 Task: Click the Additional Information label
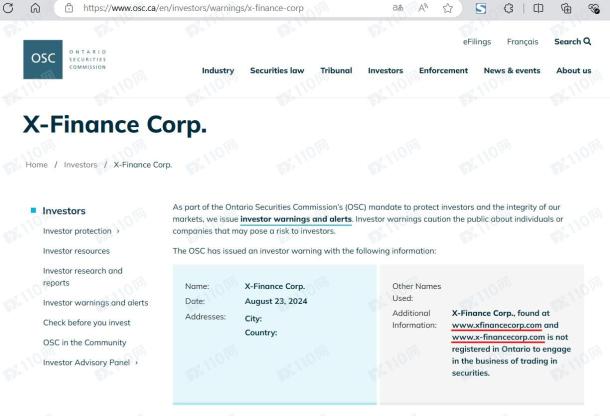tap(414, 319)
